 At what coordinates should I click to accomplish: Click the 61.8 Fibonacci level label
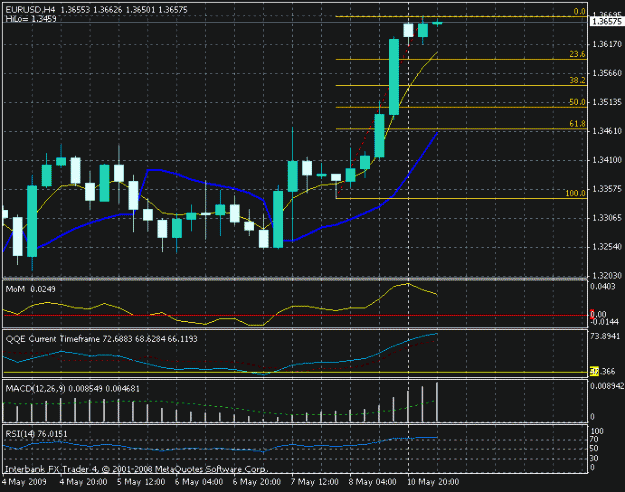pos(577,124)
